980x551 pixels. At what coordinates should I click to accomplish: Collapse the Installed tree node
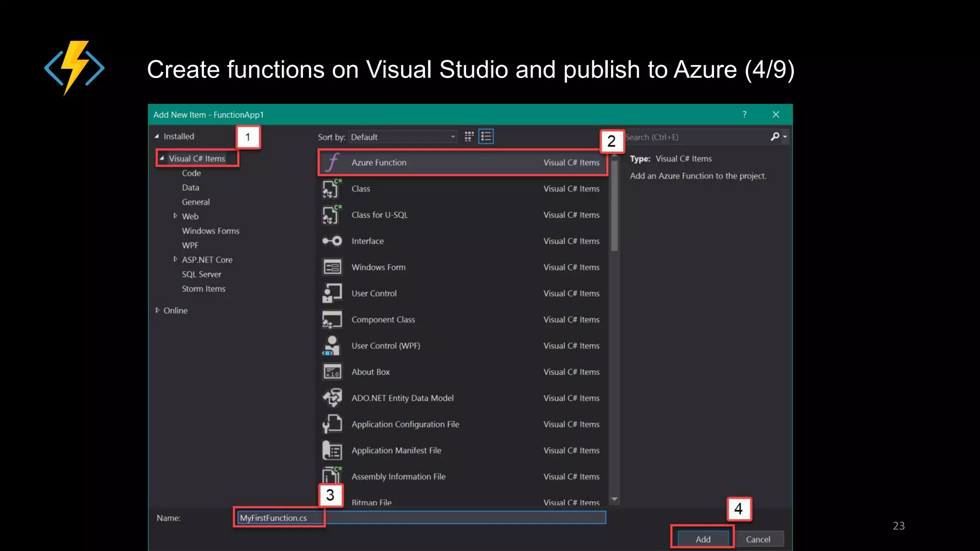click(156, 136)
